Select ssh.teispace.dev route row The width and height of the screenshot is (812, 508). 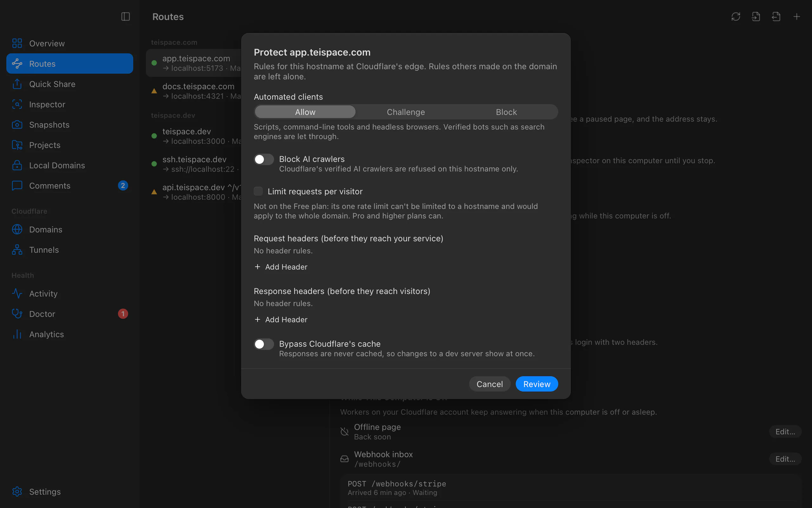(x=194, y=164)
